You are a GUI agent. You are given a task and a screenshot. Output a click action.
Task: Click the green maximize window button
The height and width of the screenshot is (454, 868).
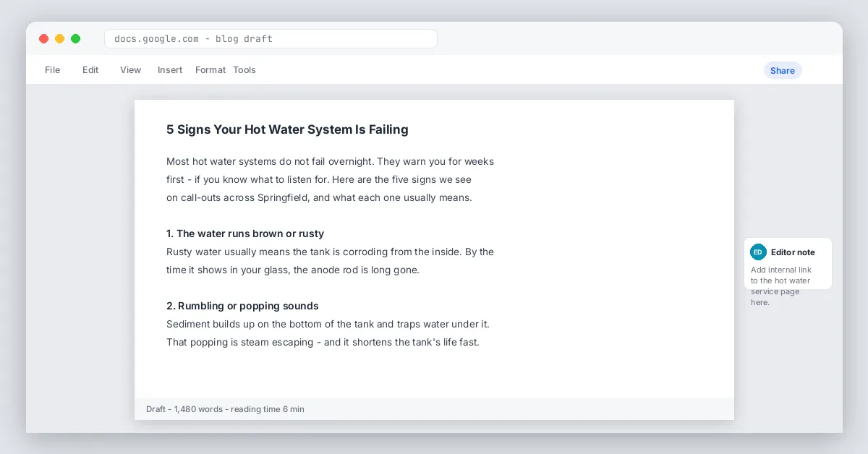(76, 38)
